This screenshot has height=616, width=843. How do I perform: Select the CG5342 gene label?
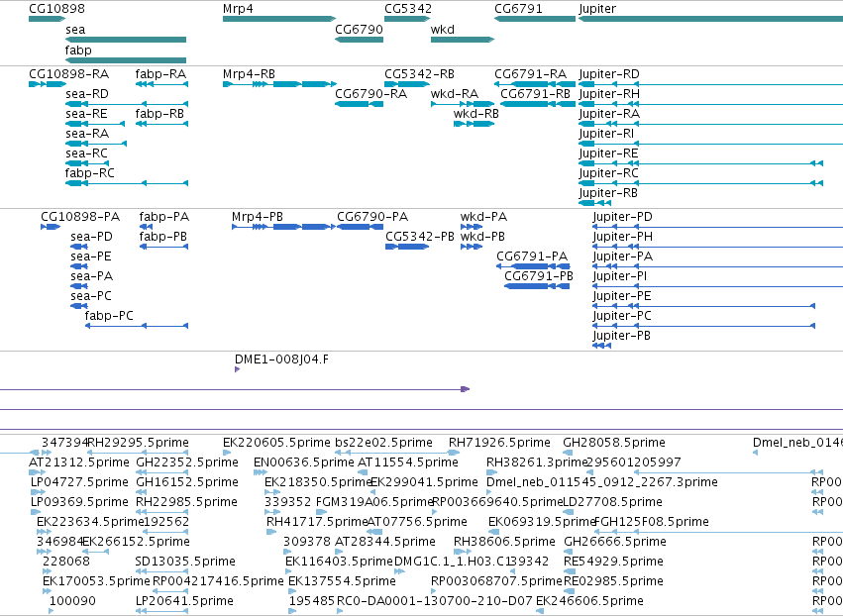[x=408, y=9]
